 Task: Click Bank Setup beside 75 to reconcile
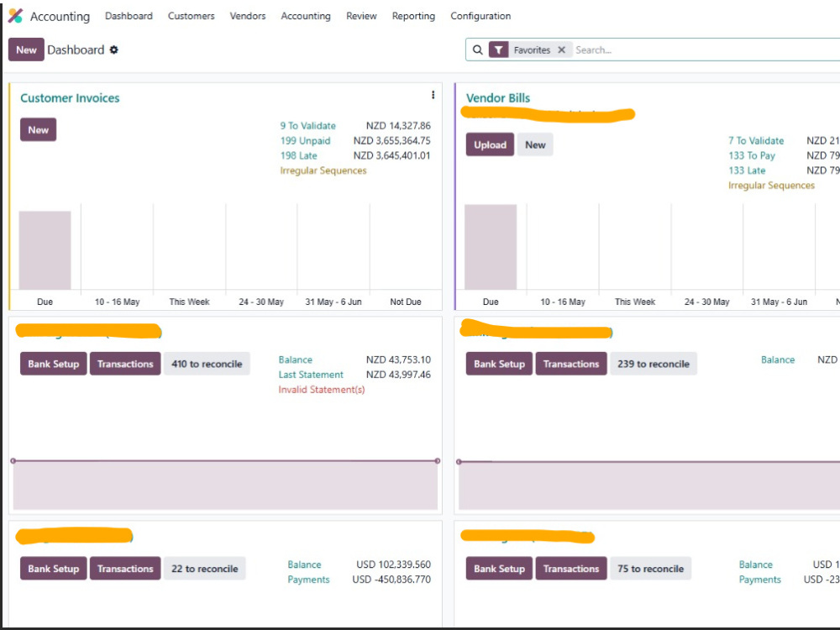pos(499,569)
